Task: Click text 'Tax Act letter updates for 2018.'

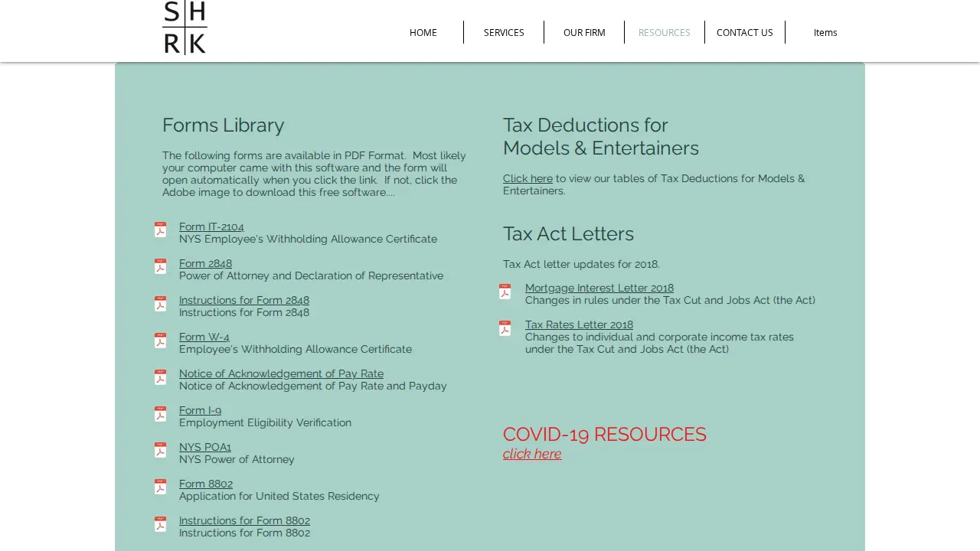Action: click(x=581, y=264)
